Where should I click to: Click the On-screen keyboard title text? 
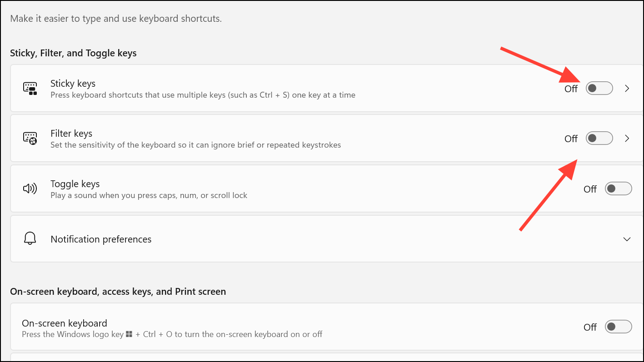65,323
